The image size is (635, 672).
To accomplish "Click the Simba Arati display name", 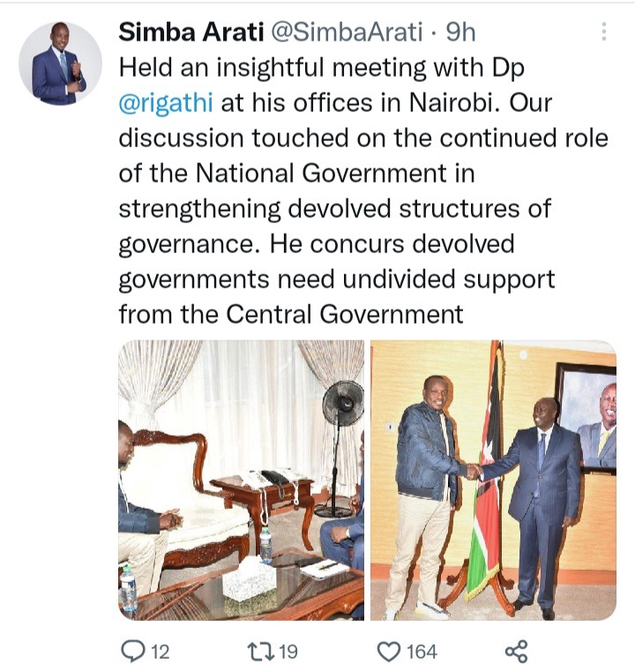I will 191,32.
